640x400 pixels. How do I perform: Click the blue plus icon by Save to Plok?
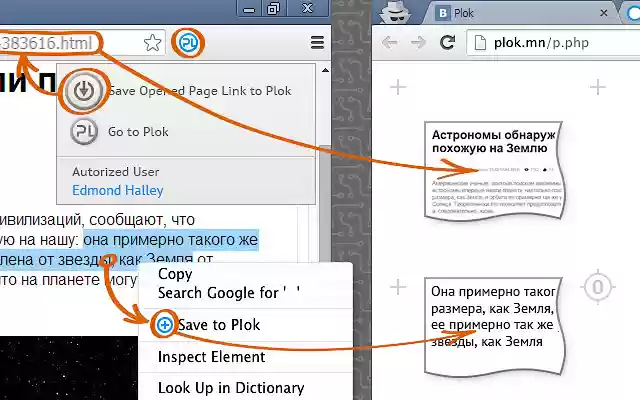[x=164, y=325]
